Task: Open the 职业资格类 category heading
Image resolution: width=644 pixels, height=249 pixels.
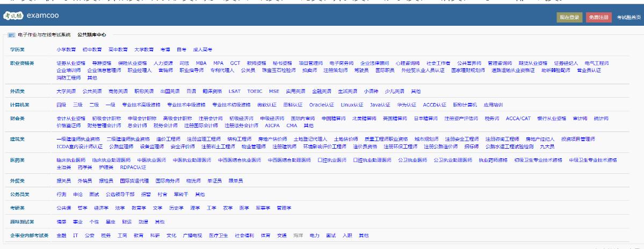Action: 22,63
